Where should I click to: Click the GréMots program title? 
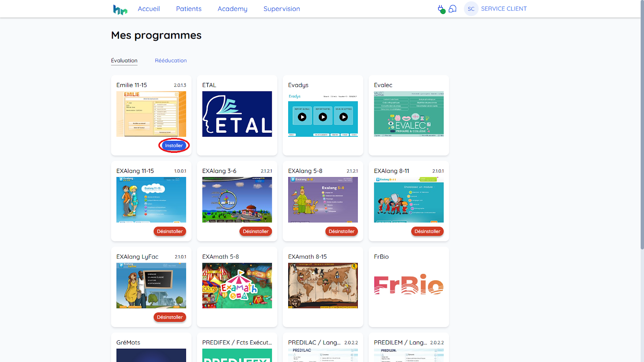[128, 343]
